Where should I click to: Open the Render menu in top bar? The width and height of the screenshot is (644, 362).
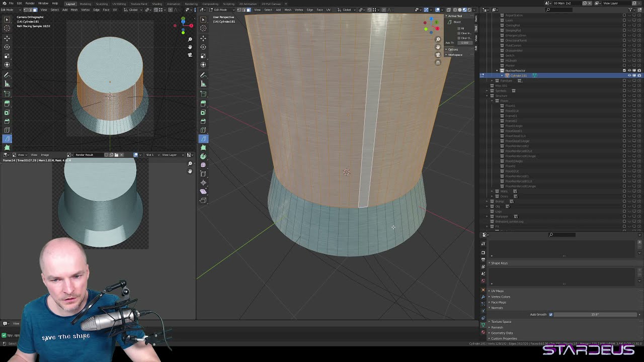(x=30, y=4)
